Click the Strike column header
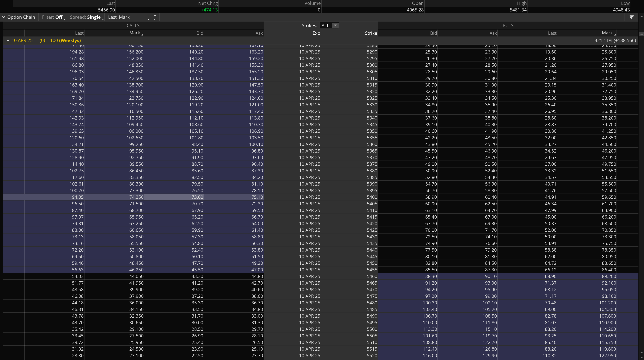This screenshot has width=644, height=360. click(x=371, y=33)
